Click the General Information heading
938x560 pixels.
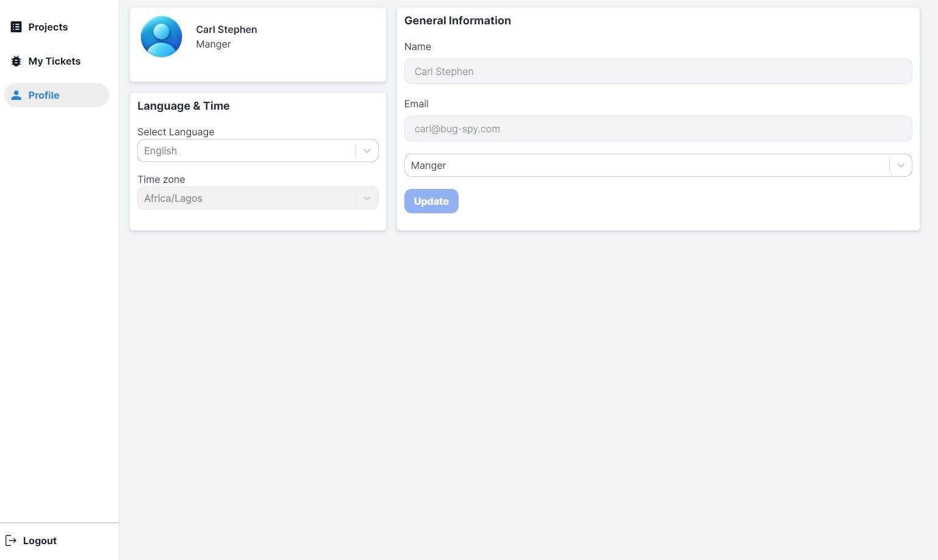pos(457,20)
